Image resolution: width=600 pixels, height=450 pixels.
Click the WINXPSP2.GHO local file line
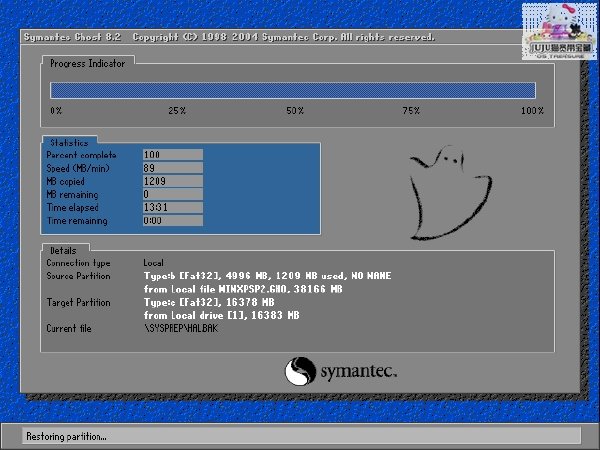point(243,289)
